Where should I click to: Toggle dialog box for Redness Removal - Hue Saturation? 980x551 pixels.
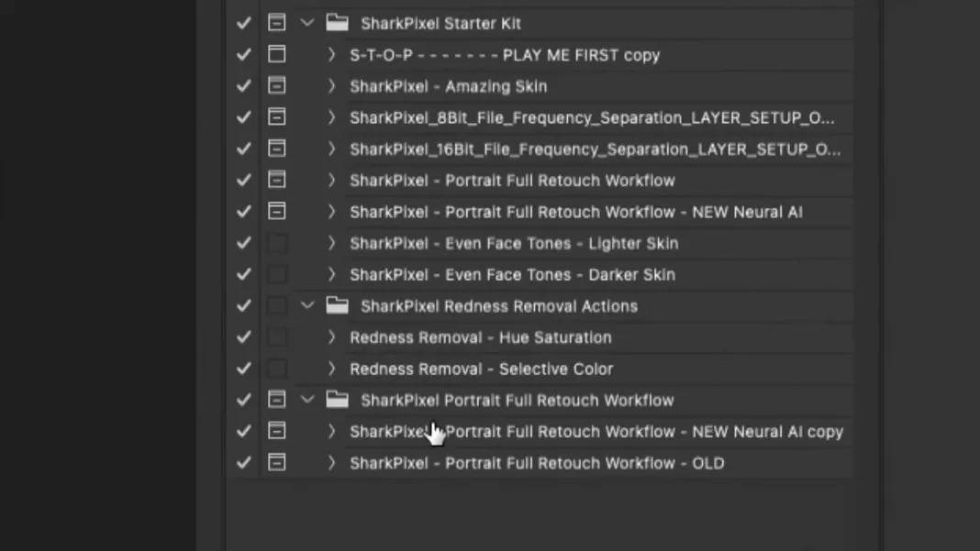click(277, 336)
